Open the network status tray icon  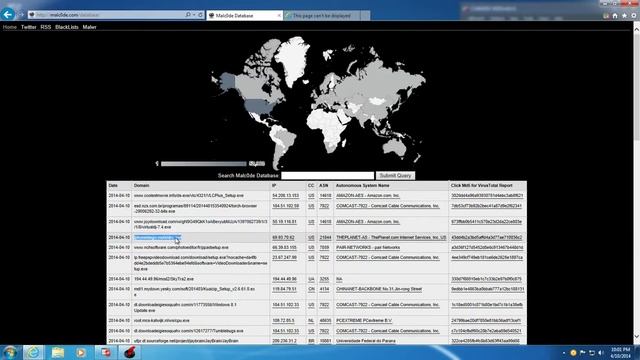pyautogui.click(x=592, y=353)
